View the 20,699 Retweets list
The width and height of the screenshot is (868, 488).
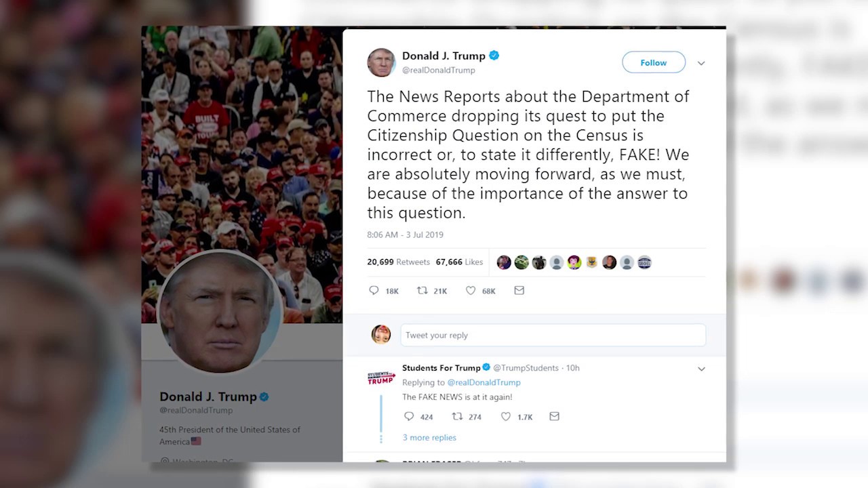pyautogui.click(x=399, y=262)
